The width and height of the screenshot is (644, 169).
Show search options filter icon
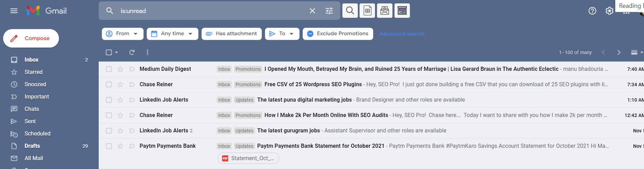point(329,11)
